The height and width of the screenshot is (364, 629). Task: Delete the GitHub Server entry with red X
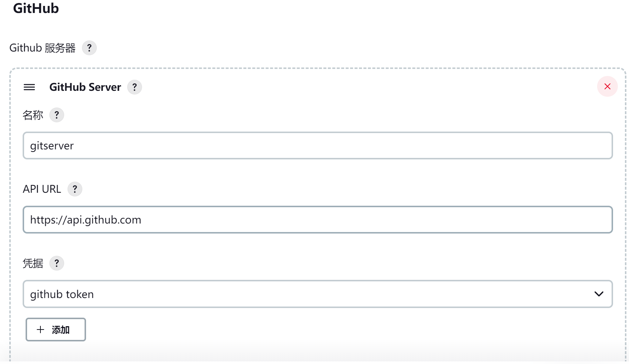pyautogui.click(x=607, y=86)
